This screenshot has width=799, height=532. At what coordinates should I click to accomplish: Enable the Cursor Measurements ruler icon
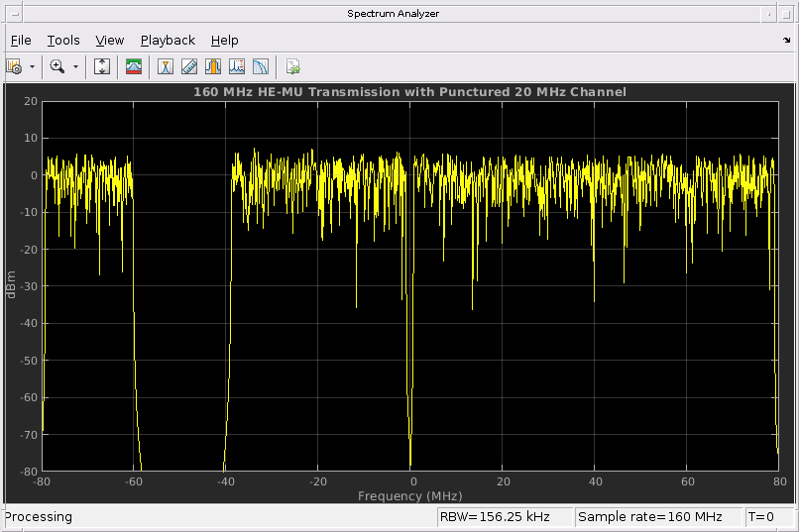(189, 66)
